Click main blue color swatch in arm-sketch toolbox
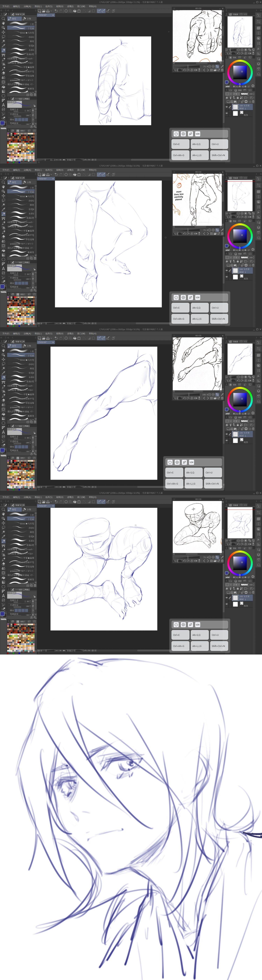Screen dimensions: 262x980 click(2, 123)
